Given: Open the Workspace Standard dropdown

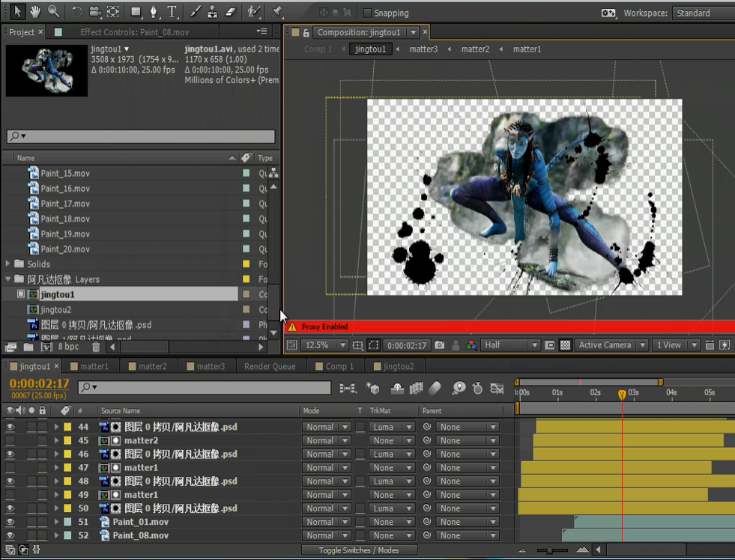Looking at the screenshot, I should pos(703,13).
